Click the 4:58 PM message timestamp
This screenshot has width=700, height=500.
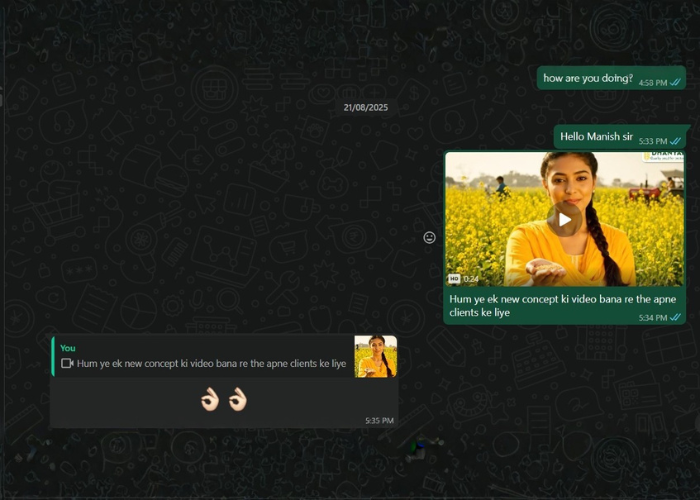pos(652,83)
